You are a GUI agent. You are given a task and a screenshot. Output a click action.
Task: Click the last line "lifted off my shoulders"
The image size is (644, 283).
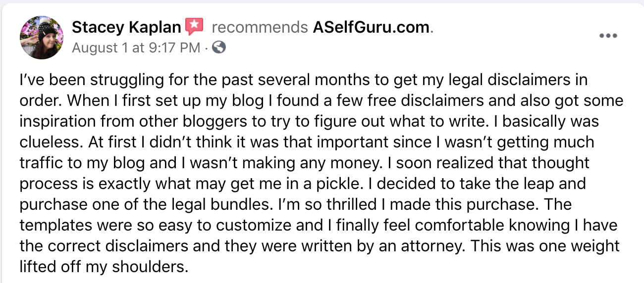[x=104, y=267]
